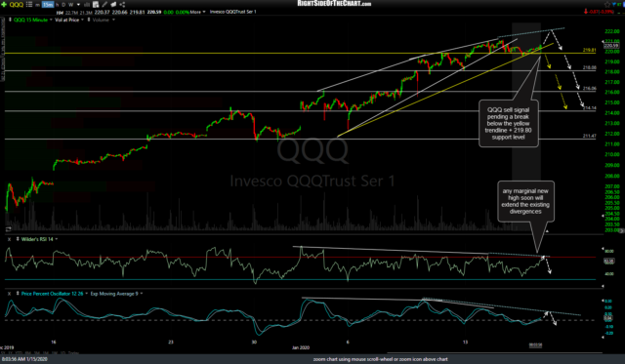Click the RightSideOfTheChart.com title
This screenshot has height=364, width=625.
(x=334, y=4)
